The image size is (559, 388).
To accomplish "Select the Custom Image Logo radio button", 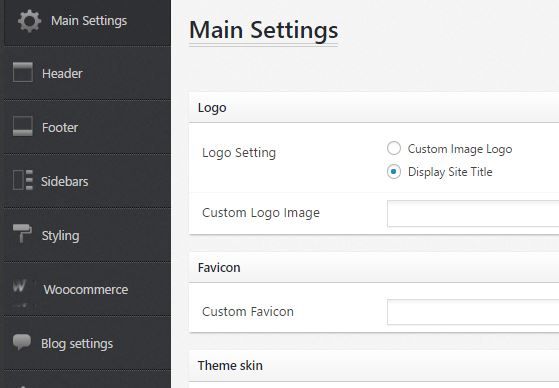I will click(394, 148).
